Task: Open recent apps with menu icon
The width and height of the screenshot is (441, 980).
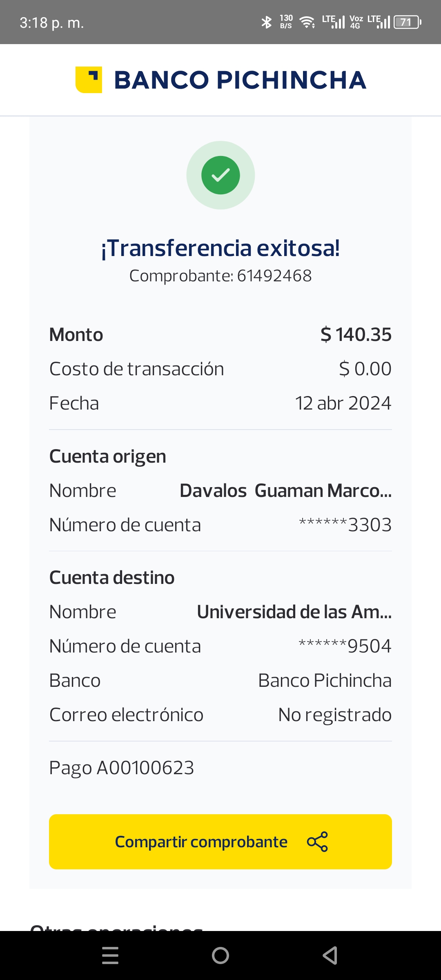Action: pos(110,955)
